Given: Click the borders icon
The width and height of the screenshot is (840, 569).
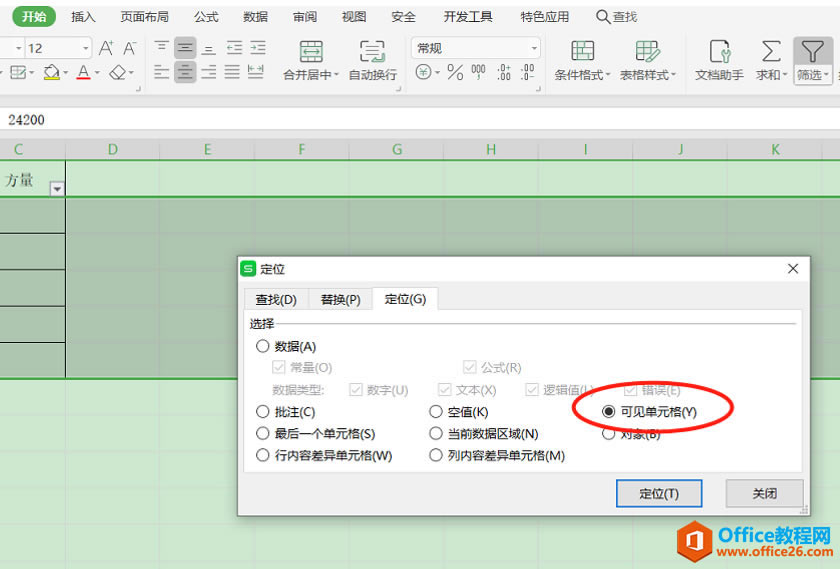Looking at the screenshot, I should pos(18,72).
